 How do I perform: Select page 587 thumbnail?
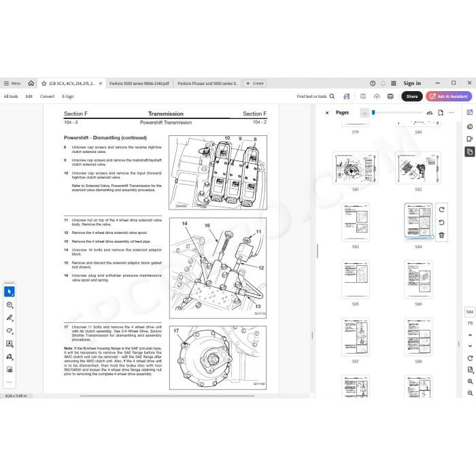(355, 337)
